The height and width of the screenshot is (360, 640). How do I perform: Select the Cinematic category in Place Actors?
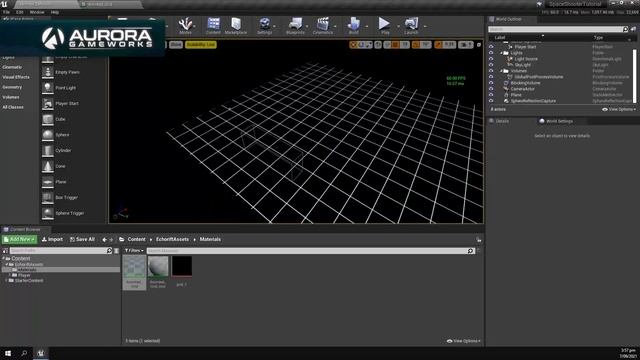[x=12, y=67]
